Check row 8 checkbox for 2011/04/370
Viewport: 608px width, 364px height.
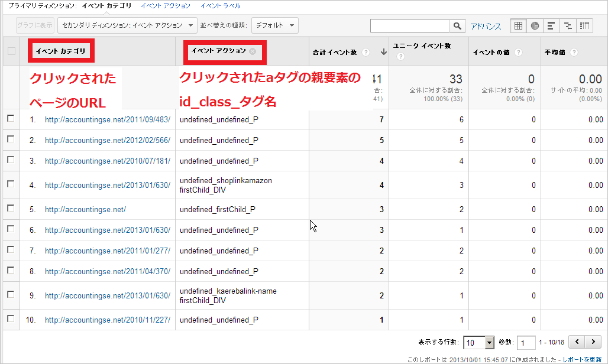coord(11,270)
